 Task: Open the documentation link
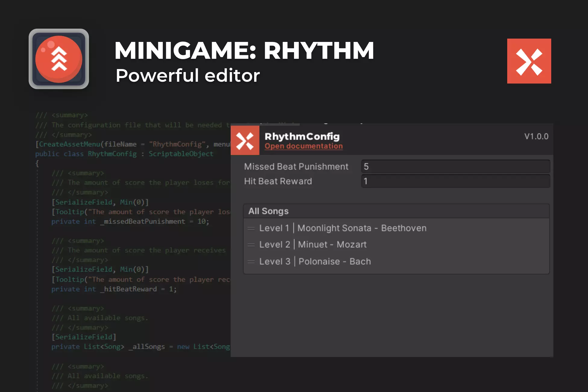(303, 146)
